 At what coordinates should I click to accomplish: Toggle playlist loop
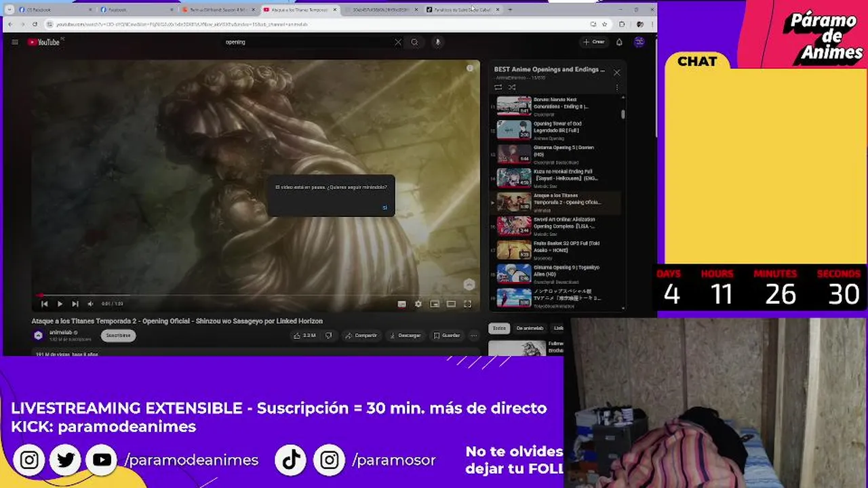[498, 87]
